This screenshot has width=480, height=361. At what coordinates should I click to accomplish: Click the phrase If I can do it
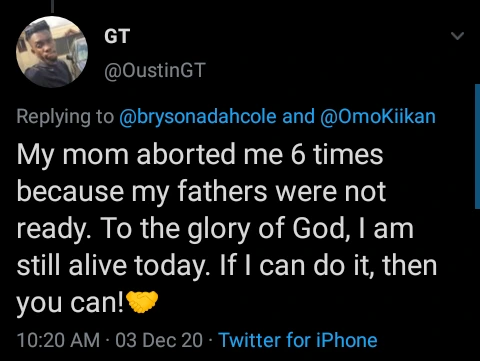[x=298, y=266]
